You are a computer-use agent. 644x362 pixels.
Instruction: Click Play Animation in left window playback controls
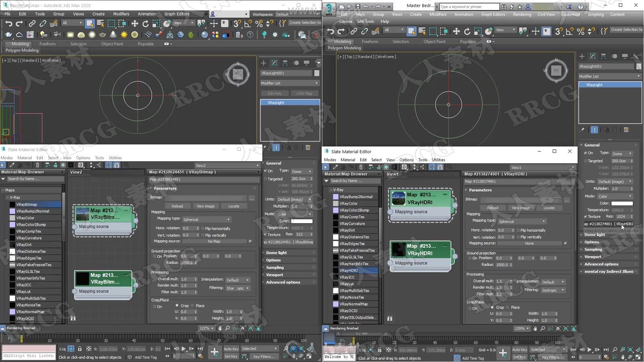coord(184,349)
